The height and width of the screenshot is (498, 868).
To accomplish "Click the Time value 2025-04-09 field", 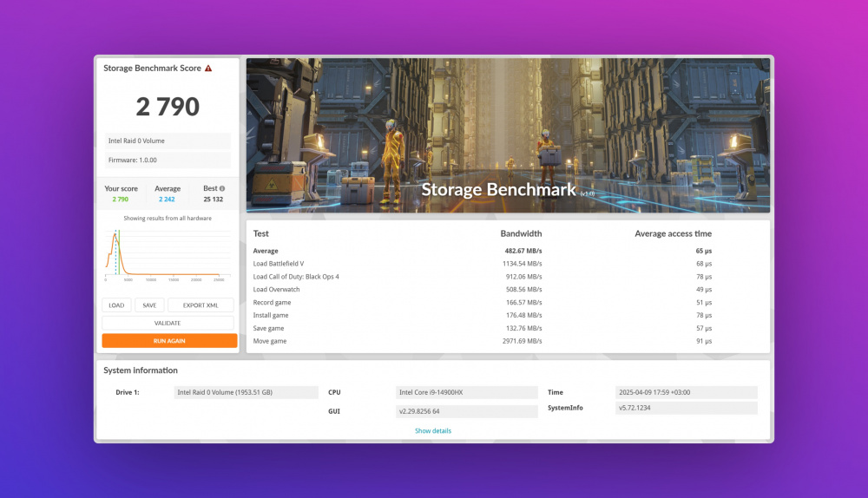I will [686, 392].
